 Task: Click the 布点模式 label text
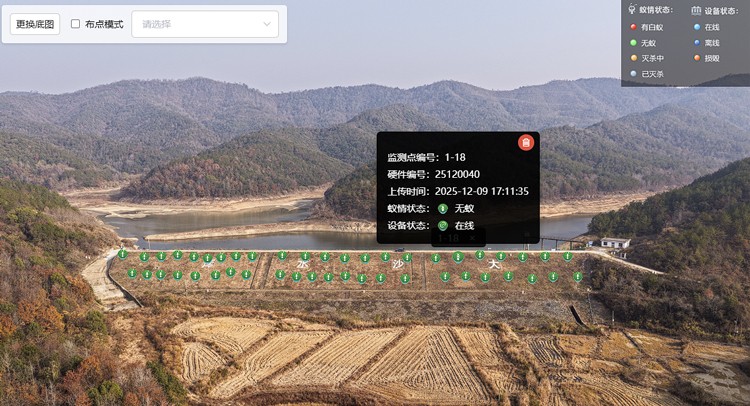[x=104, y=24]
